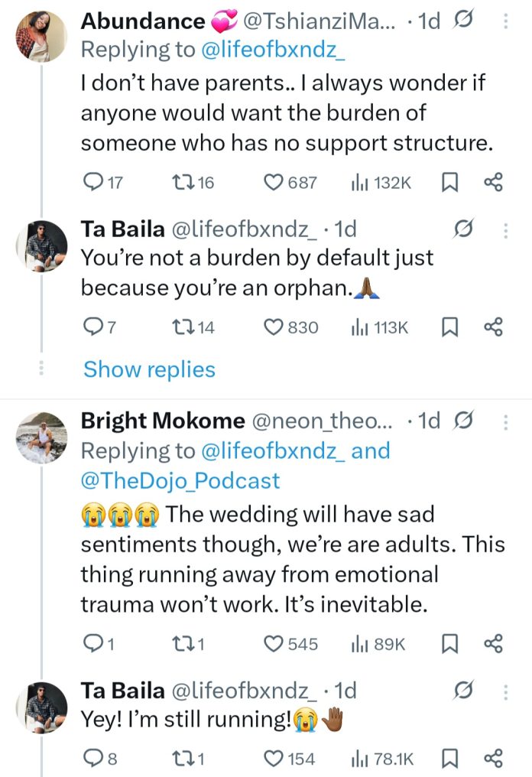Bookmark Ta Baila's 'still running' tweet
The width and height of the screenshot is (532, 777).
coord(449,759)
